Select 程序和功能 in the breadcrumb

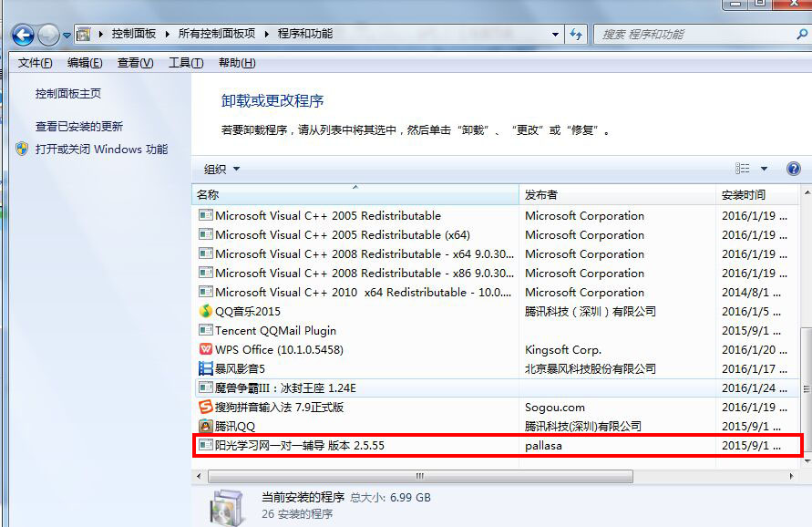(x=305, y=34)
